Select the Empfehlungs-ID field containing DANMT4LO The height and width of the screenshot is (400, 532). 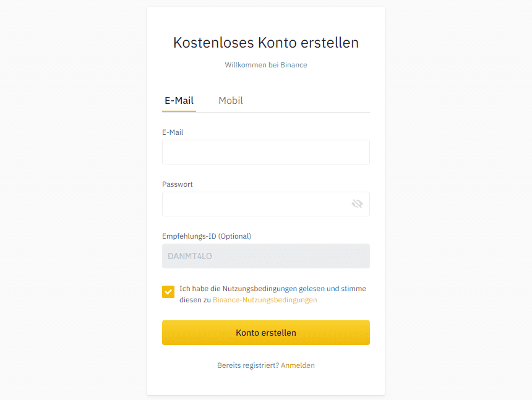265,255
